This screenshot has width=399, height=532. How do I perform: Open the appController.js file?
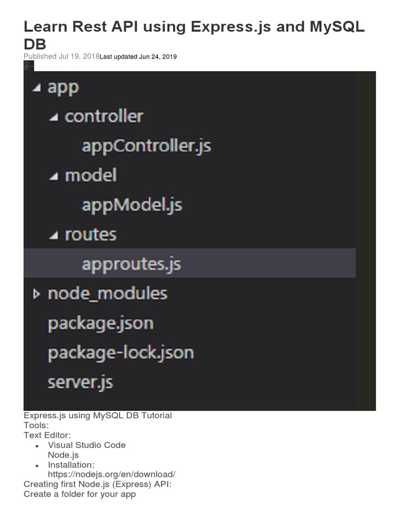(x=146, y=146)
